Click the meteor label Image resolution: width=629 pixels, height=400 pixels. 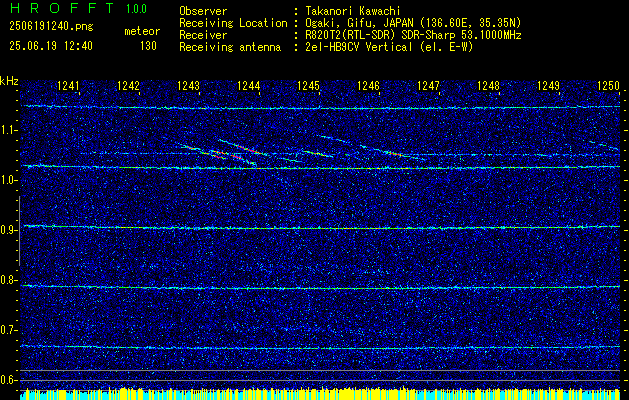click(x=142, y=31)
